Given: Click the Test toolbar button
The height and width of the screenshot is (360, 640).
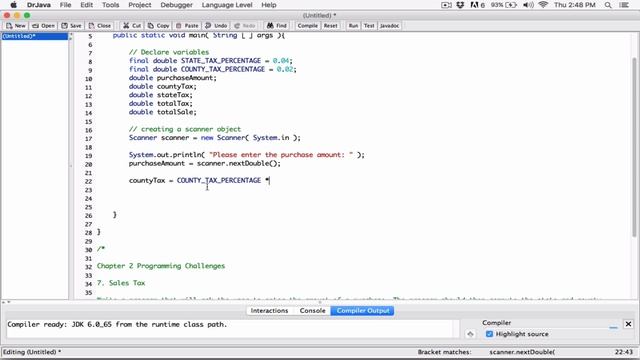Looking at the screenshot, I should [x=369, y=26].
